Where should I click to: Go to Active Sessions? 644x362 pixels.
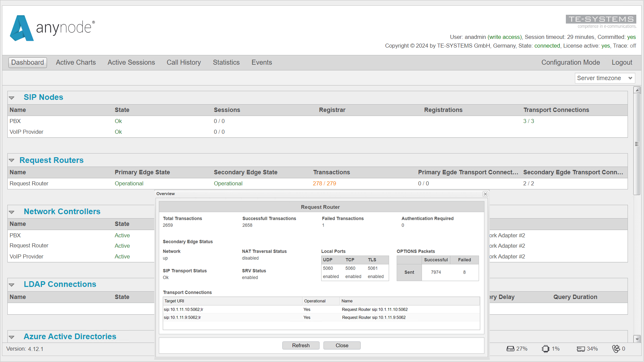click(131, 63)
